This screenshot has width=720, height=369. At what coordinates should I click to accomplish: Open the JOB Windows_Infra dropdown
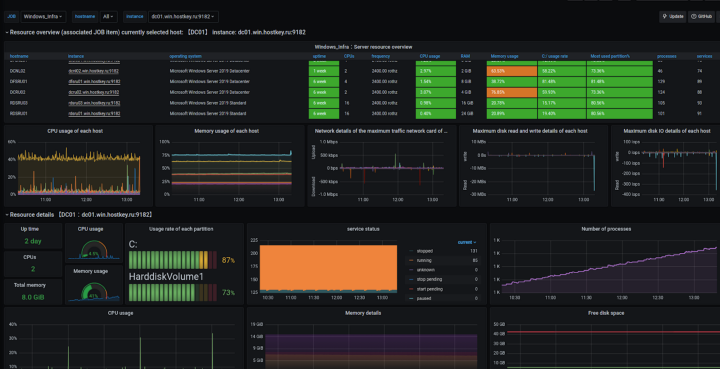point(44,17)
